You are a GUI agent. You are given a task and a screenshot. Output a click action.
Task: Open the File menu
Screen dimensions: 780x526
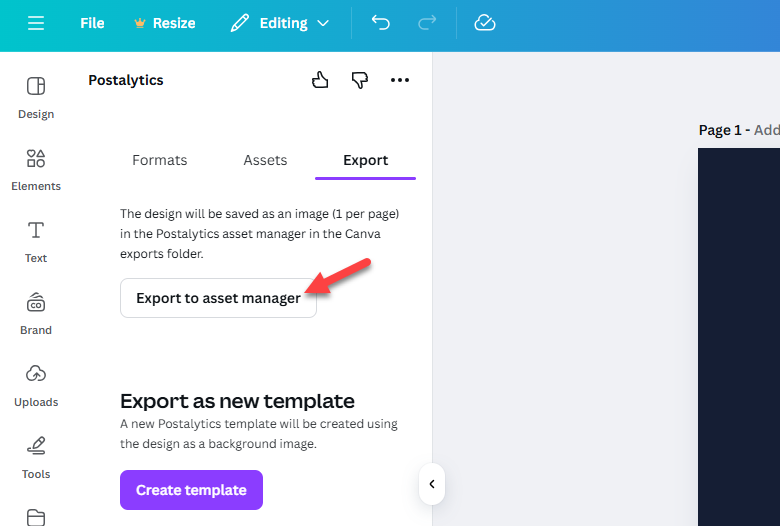click(x=93, y=23)
